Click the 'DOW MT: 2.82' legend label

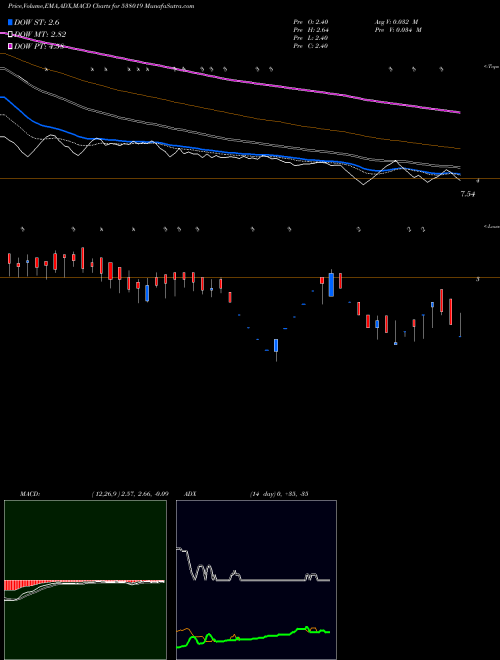point(40,34)
